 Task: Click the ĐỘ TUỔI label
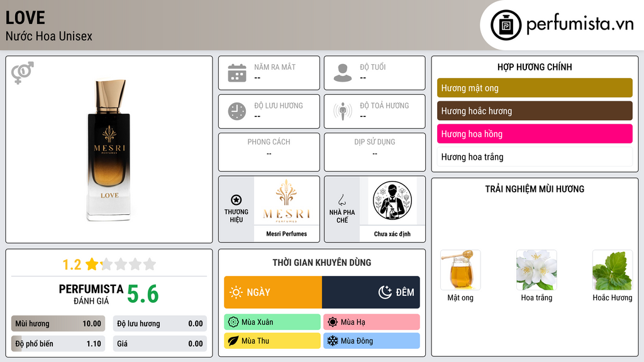click(x=373, y=67)
